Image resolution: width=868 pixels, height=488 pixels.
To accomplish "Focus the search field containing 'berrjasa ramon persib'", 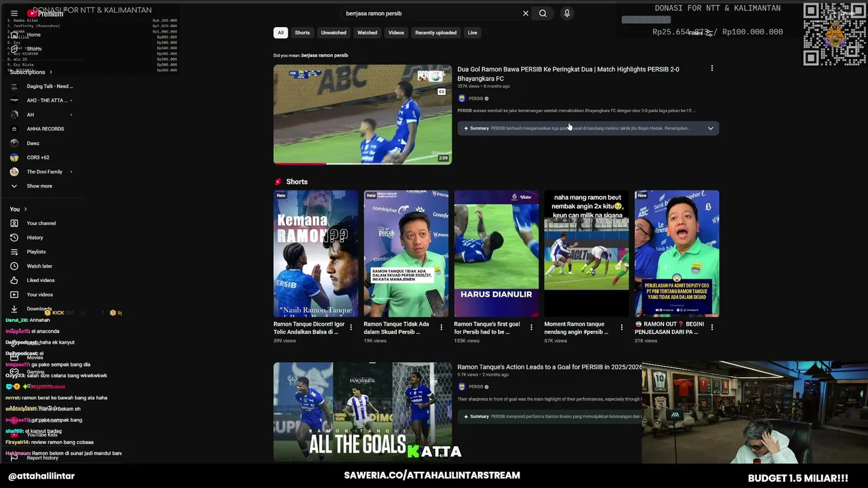I will pos(431,14).
